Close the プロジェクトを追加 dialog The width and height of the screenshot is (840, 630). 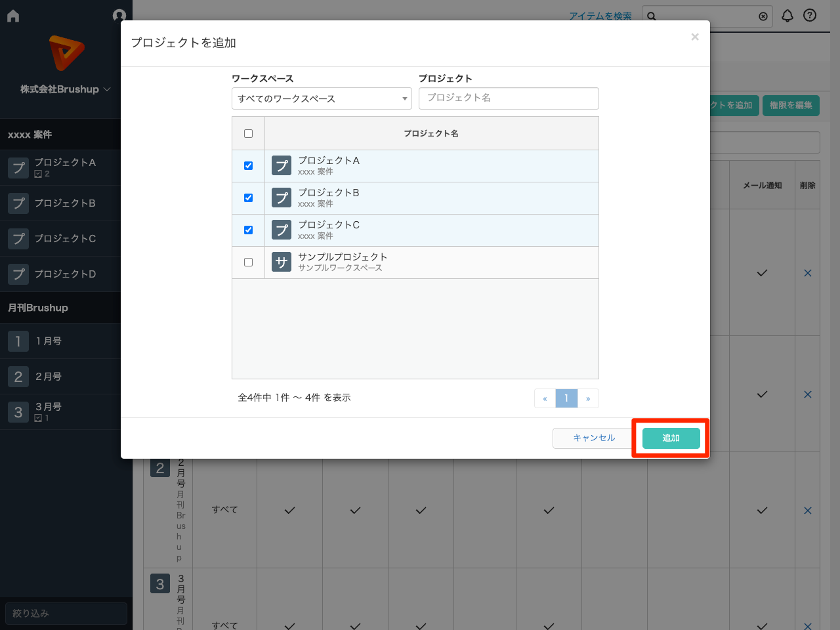695,37
